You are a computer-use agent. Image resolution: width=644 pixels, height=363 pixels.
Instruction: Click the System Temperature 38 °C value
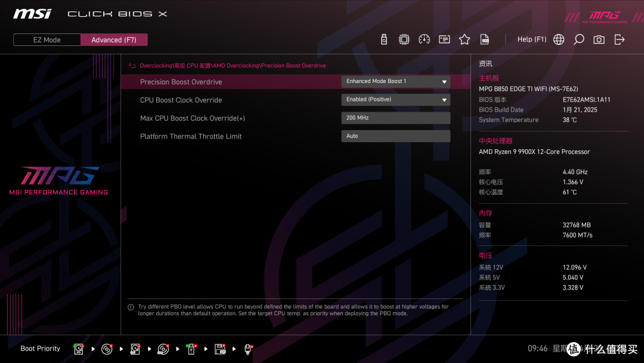(x=569, y=120)
